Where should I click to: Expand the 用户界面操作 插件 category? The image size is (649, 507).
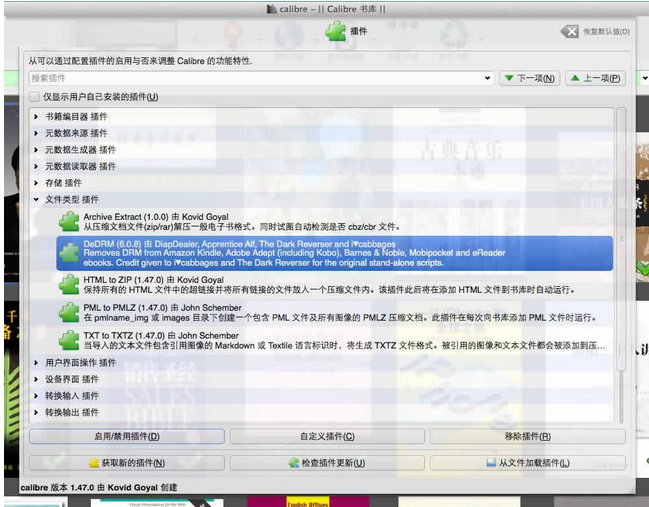coord(36,363)
